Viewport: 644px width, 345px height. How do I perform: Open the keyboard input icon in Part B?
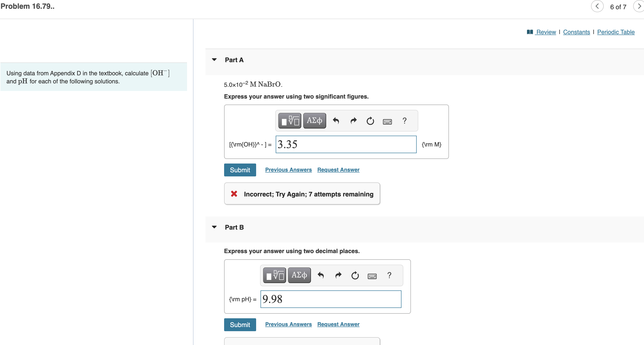[x=372, y=275]
